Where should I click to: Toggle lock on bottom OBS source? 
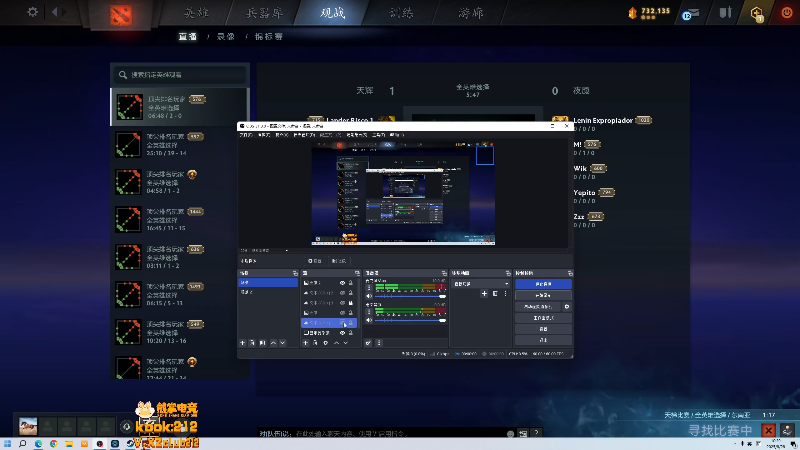tap(351, 333)
